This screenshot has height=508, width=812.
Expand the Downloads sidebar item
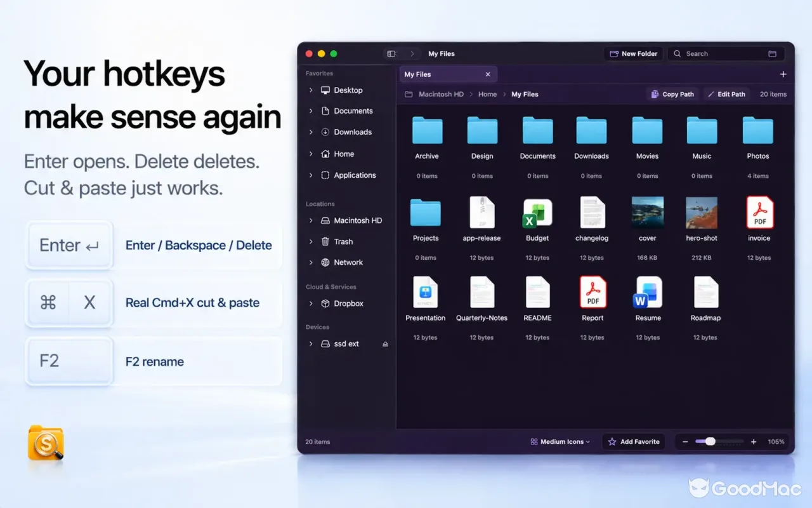tap(311, 132)
